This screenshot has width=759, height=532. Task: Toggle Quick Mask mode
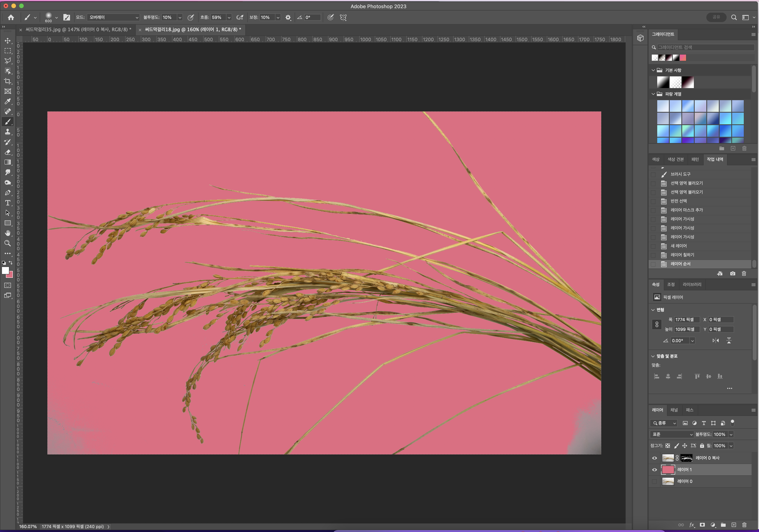(x=8, y=285)
